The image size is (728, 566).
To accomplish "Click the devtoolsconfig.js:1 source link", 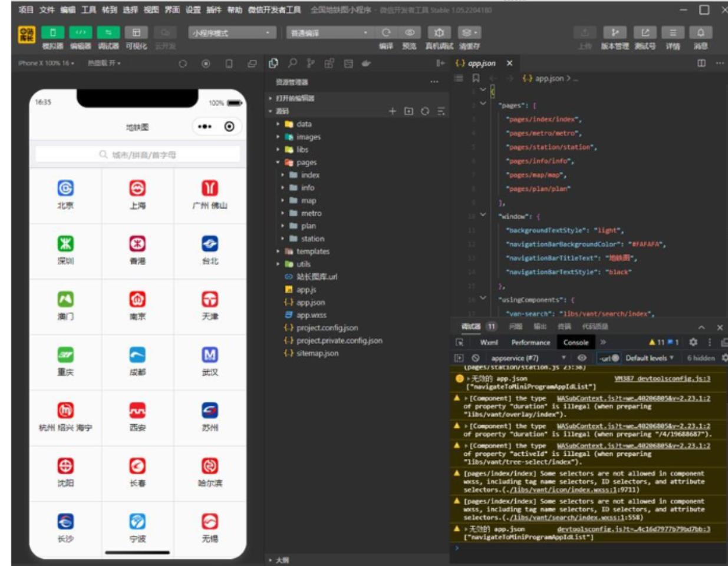I will pyautogui.click(x=662, y=379).
